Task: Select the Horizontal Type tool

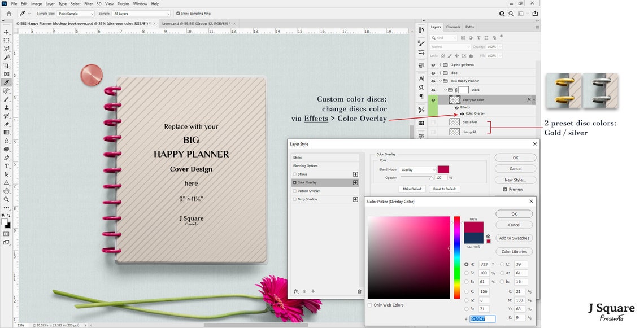Action: [7, 166]
